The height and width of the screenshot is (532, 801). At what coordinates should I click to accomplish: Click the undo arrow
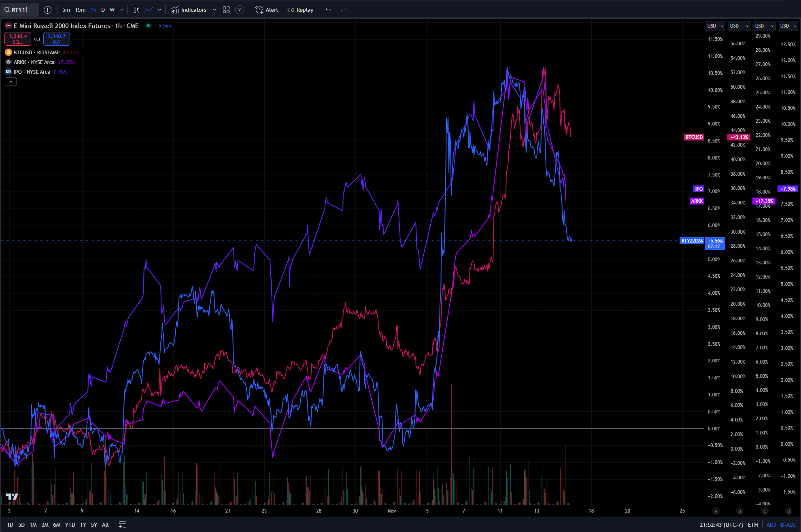tap(328, 9)
